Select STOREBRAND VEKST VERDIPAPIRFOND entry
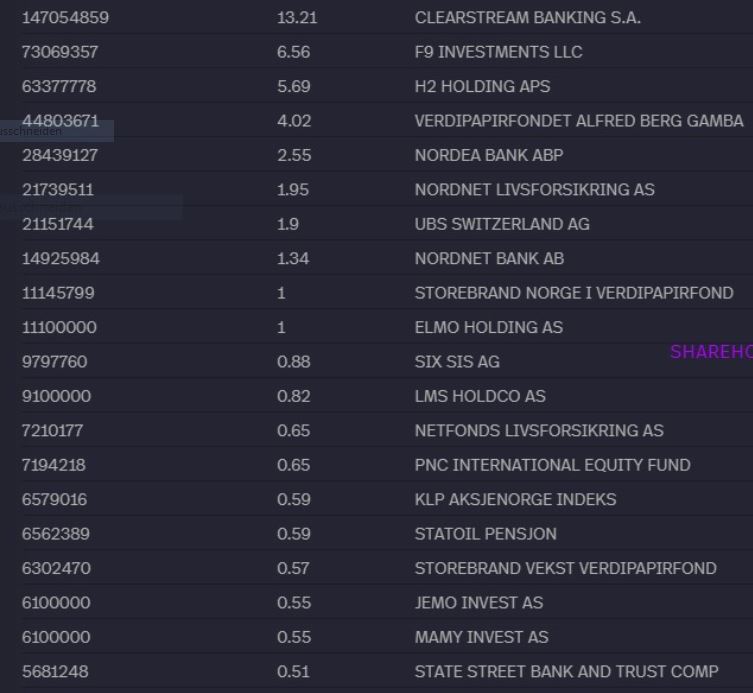Viewport: 753px width, 693px height. (x=565, y=568)
